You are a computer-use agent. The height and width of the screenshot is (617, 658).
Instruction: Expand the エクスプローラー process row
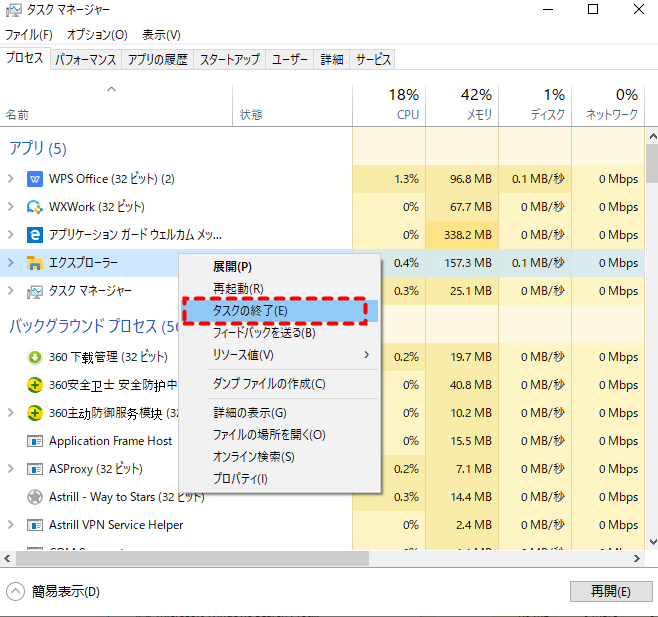tap(11, 263)
